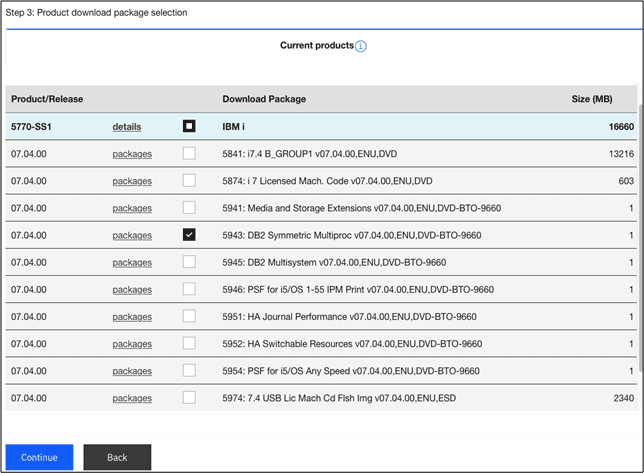Image resolution: width=644 pixels, height=473 pixels.
Task: Check the 5954 PSF Any Speed package
Action: [x=189, y=370]
